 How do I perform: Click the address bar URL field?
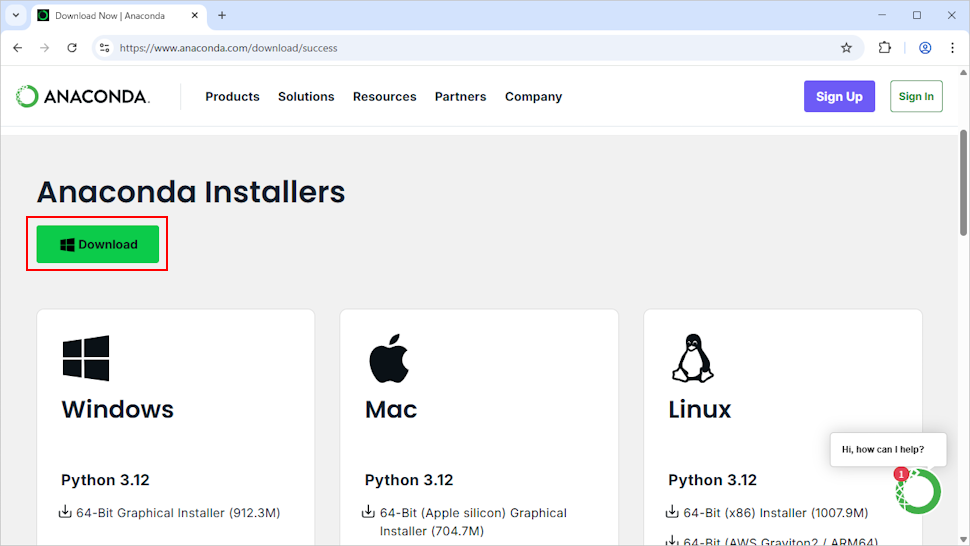[476, 48]
